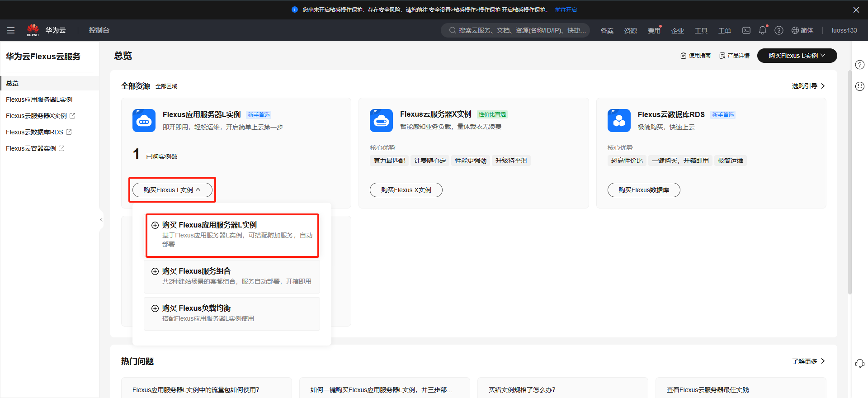Open the notification bell
Screen dimensions: 868x398
(762, 30)
